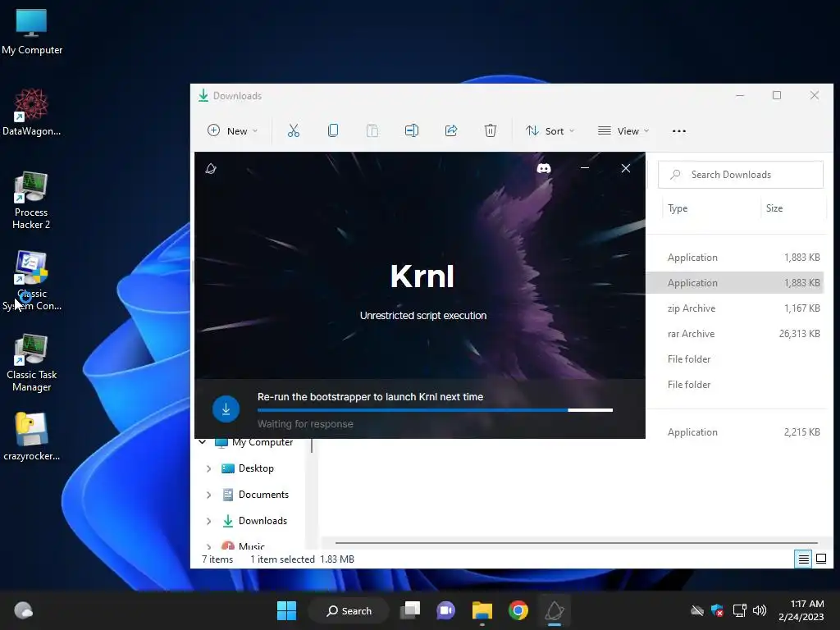Click the Cut scissors icon in the Downloads toolbar
This screenshot has height=630, width=840.
coord(294,130)
